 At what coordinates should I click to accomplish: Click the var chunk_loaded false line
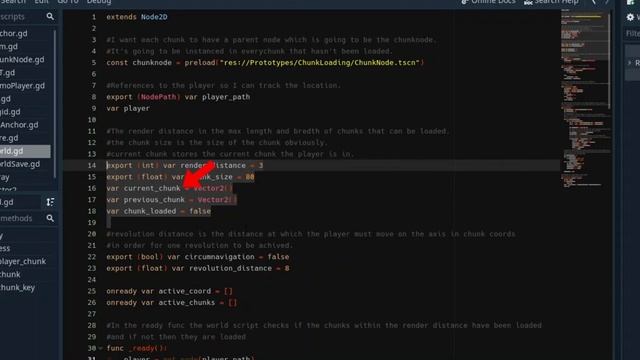(x=158, y=211)
